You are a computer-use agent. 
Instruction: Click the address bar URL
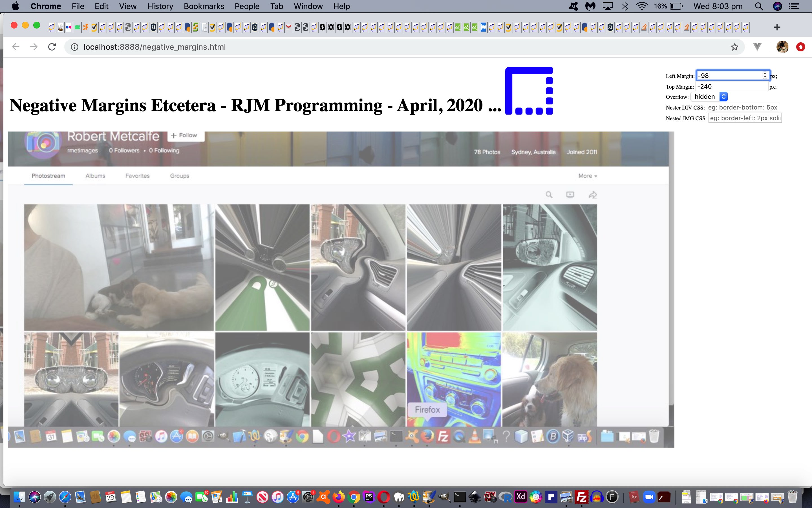[154, 47]
